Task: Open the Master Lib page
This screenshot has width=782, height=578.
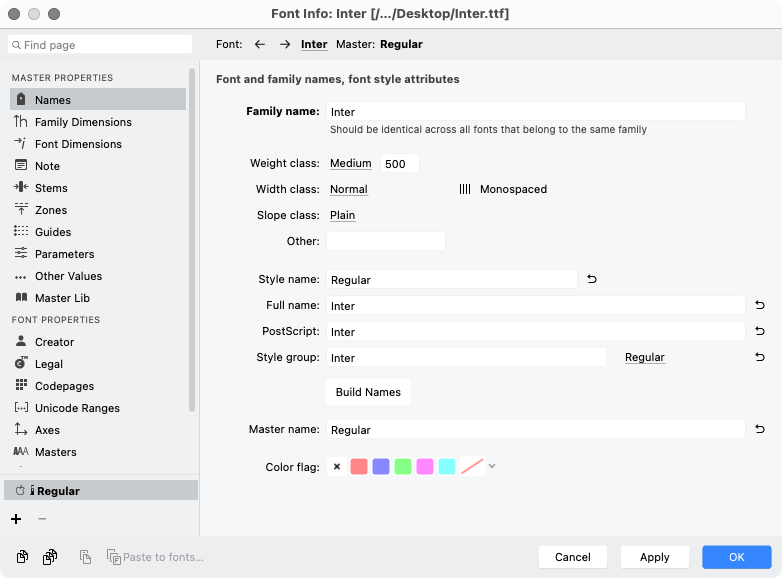Action: click(98, 297)
